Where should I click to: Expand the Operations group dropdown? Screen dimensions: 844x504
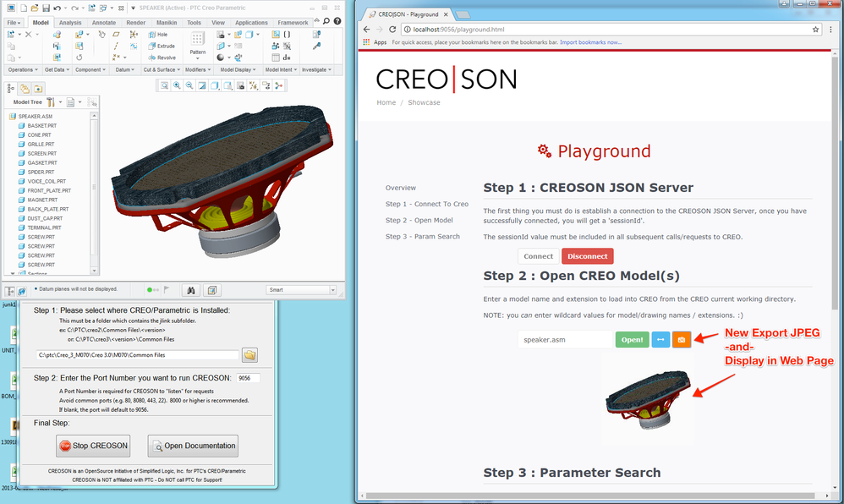click(23, 70)
